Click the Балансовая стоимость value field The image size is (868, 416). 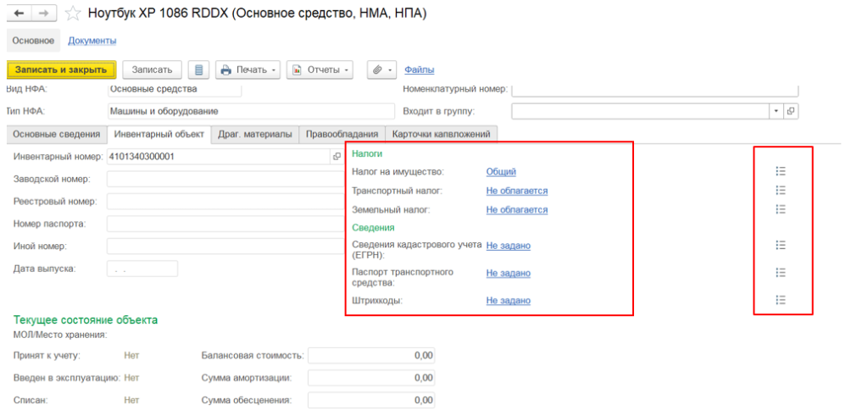point(371,356)
